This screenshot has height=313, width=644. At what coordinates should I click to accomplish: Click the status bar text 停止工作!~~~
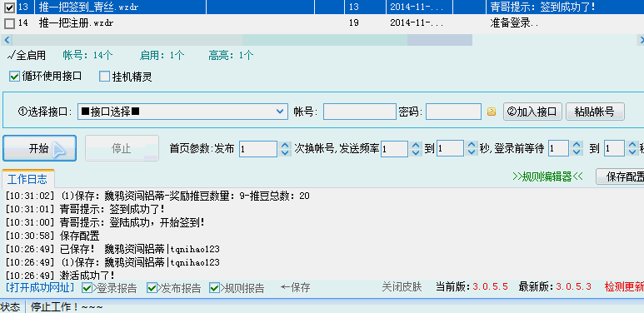pos(67,307)
